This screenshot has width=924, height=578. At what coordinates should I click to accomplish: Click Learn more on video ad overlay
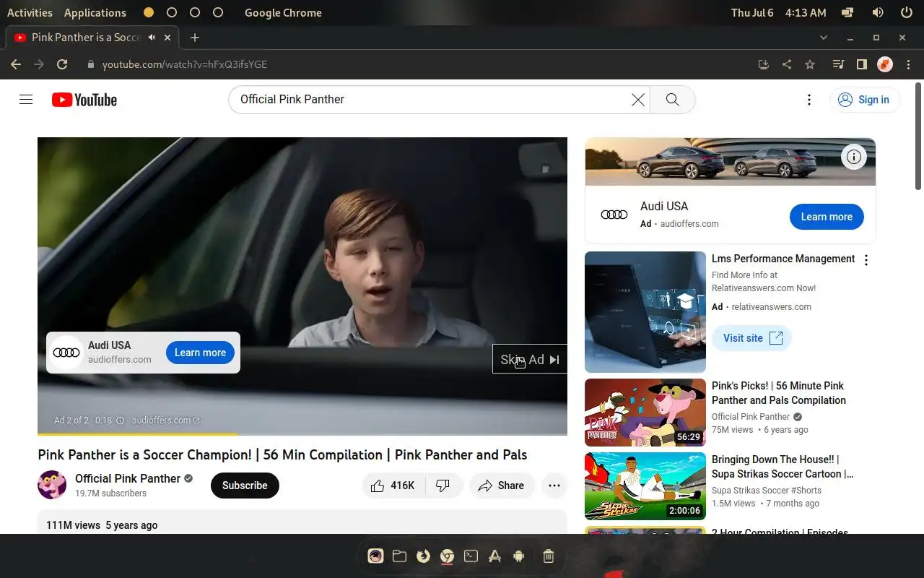pyautogui.click(x=200, y=353)
